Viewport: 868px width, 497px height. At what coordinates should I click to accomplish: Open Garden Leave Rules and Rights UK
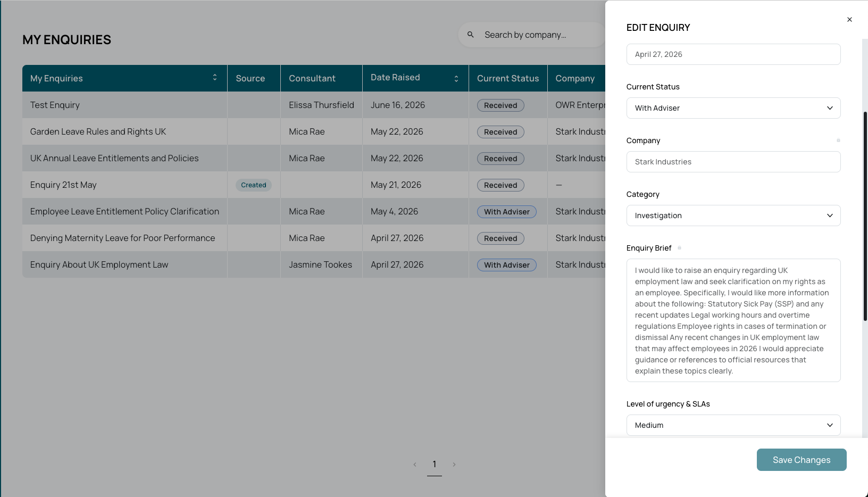pyautogui.click(x=98, y=131)
